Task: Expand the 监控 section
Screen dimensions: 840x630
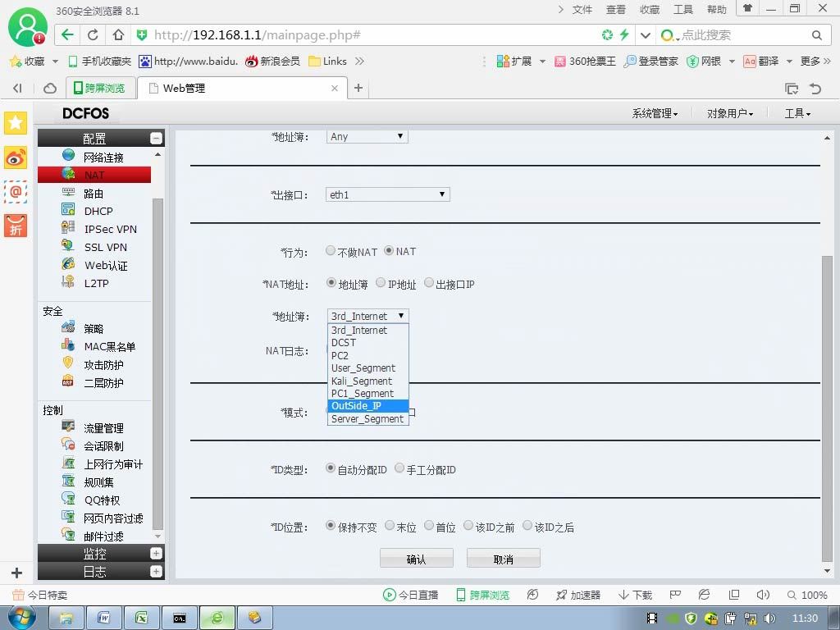Action: (156, 554)
